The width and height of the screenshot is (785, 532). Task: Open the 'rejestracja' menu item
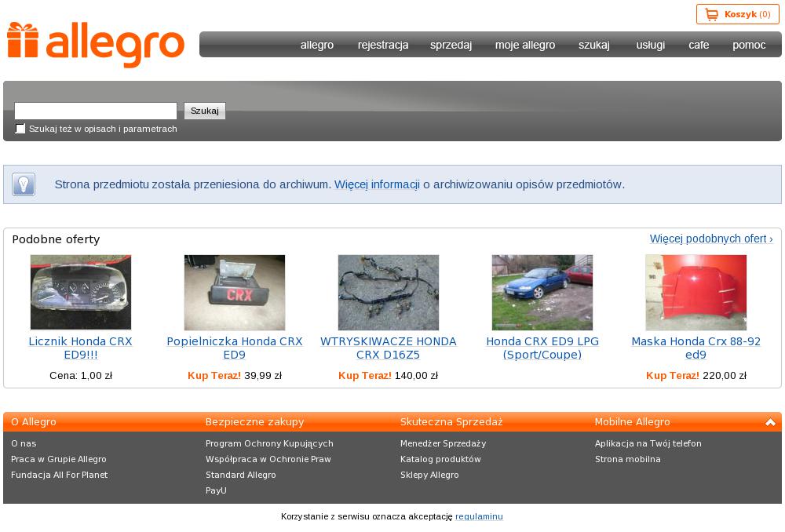point(383,45)
